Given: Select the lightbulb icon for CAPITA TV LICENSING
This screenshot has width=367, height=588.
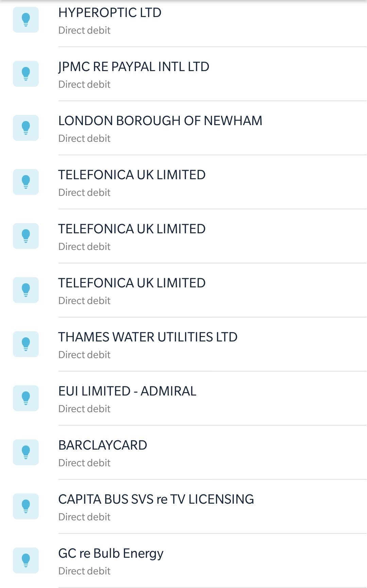Looking at the screenshot, I should (x=26, y=506).
